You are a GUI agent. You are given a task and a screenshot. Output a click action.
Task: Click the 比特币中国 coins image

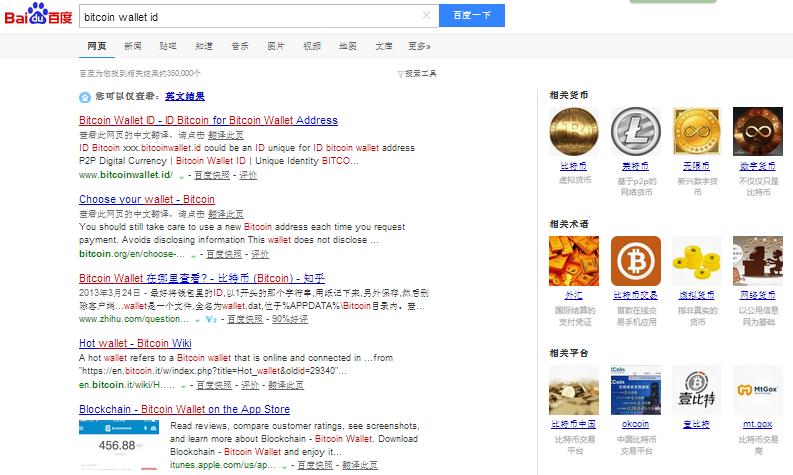[574, 390]
